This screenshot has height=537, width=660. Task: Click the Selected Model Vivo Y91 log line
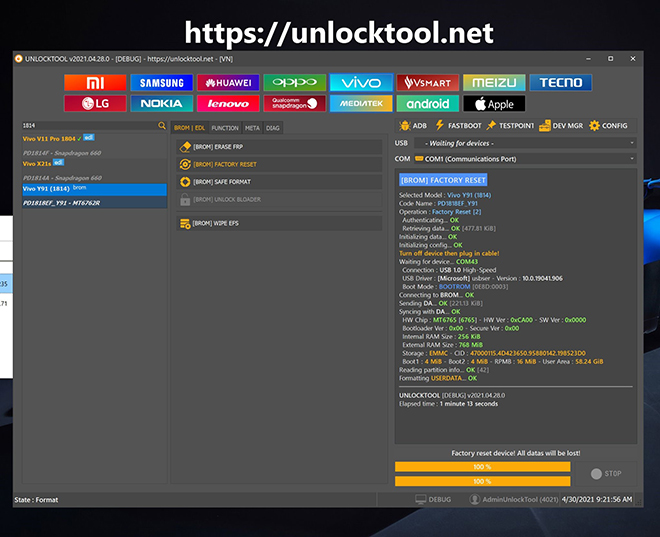point(445,195)
